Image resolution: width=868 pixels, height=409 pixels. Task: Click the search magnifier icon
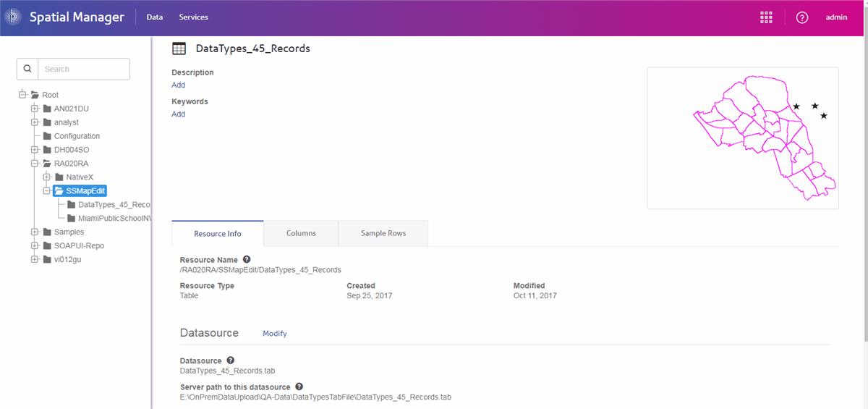[27, 69]
